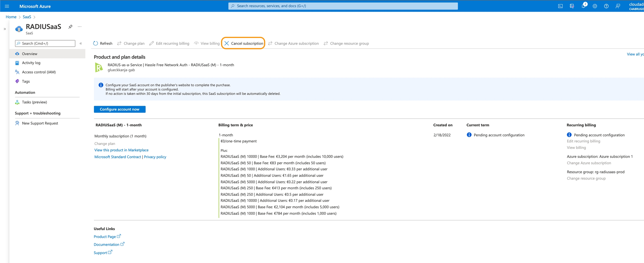This screenshot has width=644, height=263.
Task: Pin RADIUSaaS resource to dashboard
Action: tap(70, 27)
